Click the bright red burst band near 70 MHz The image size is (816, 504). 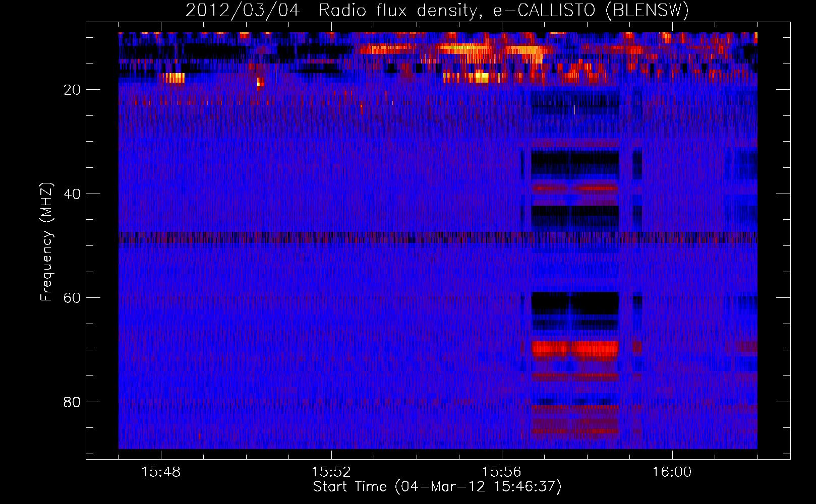(x=575, y=349)
